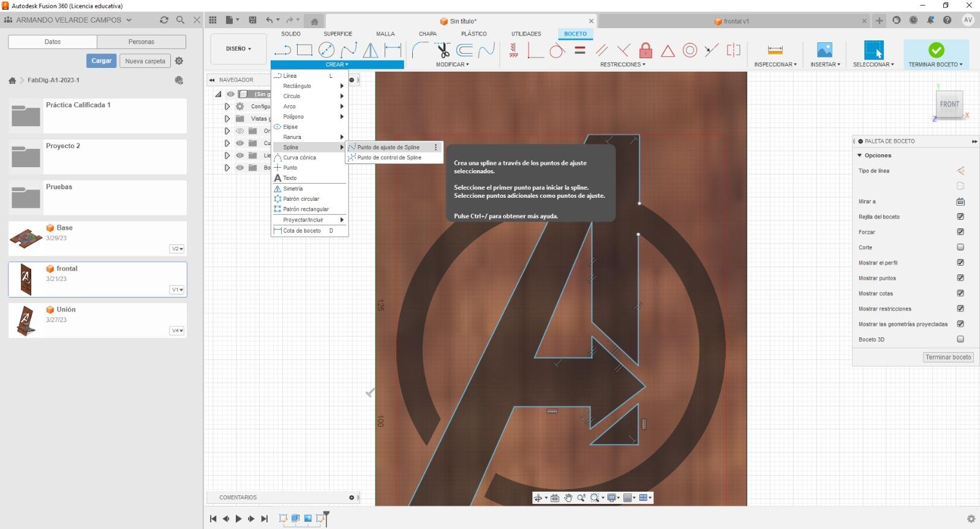980x529 pixels.
Task: Open the V4 version dropdown for Unión
Action: point(177,331)
